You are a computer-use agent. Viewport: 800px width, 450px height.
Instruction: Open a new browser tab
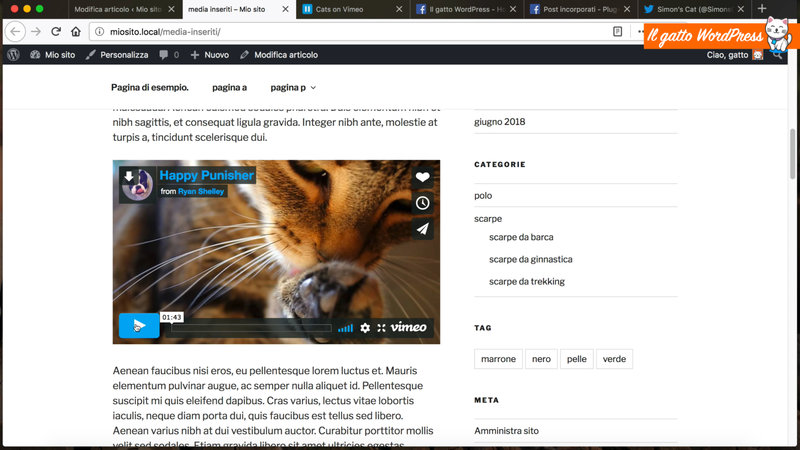pyautogui.click(x=762, y=9)
